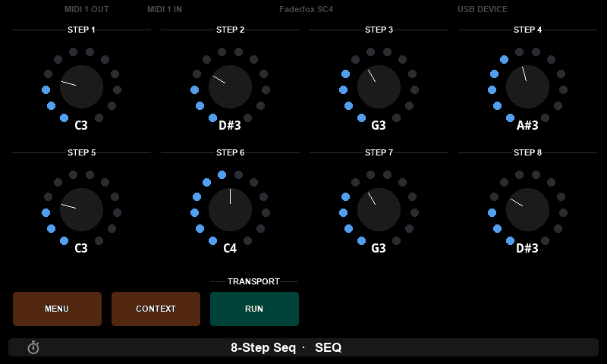Click the C3 note value under STEP 5

81,248
